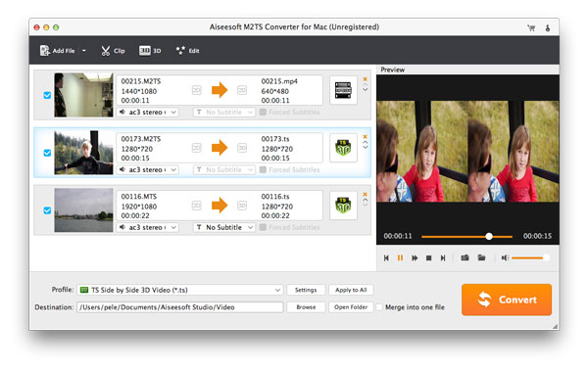The height and width of the screenshot is (370, 588).
Task: Click the Apply to All button
Action: coord(351,290)
